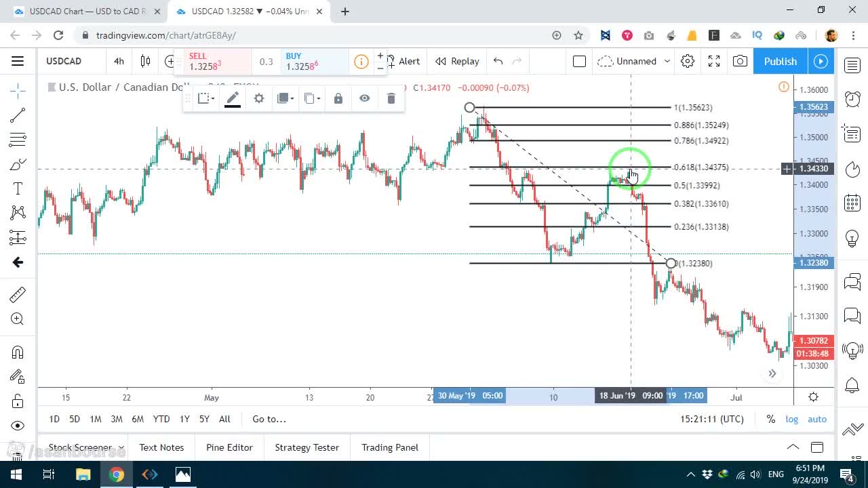Viewport: 868px width, 488px height.
Task: Enter fullscreen chart mode
Action: coord(714,61)
